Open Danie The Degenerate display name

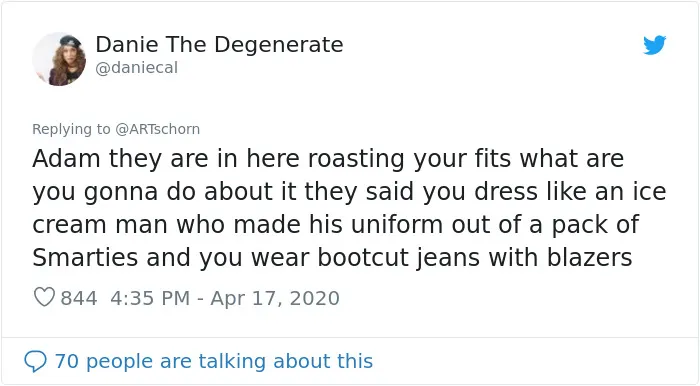(219, 45)
